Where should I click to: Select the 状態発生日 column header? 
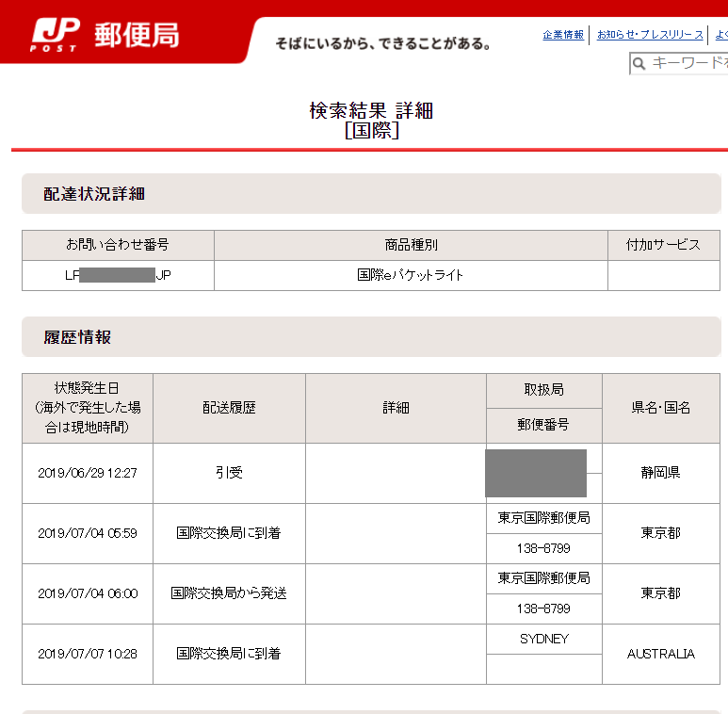point(88,408)
